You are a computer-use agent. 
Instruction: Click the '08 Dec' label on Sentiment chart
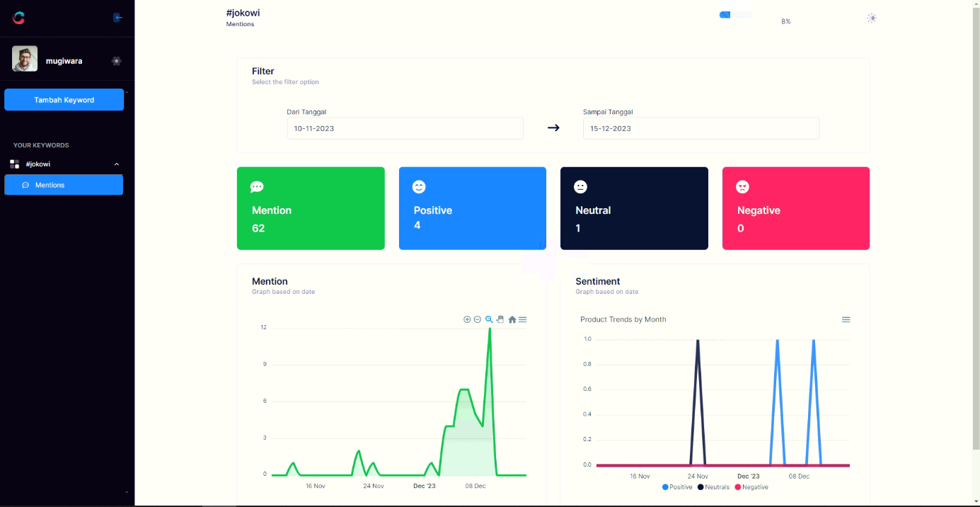(799, 476)
